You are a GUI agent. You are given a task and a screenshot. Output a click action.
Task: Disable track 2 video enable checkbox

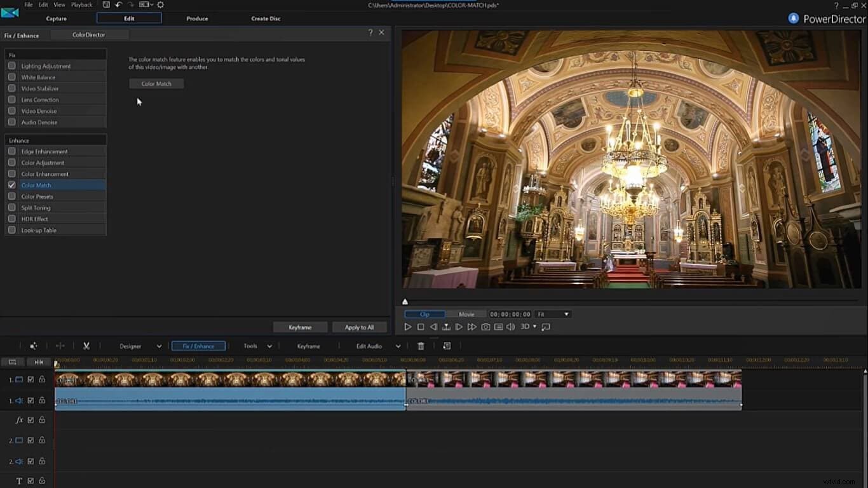point(32,440)
